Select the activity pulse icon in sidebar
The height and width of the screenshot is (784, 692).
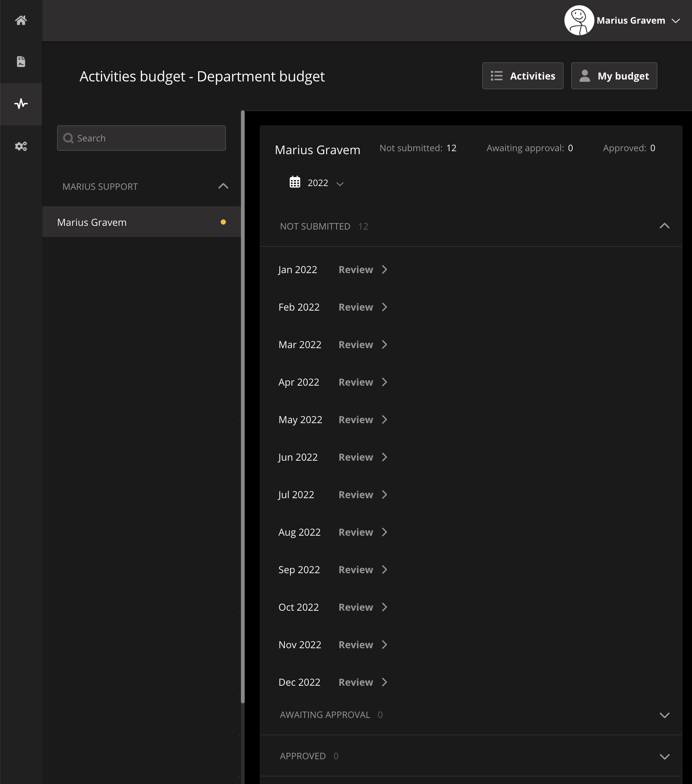click(21, 104)
